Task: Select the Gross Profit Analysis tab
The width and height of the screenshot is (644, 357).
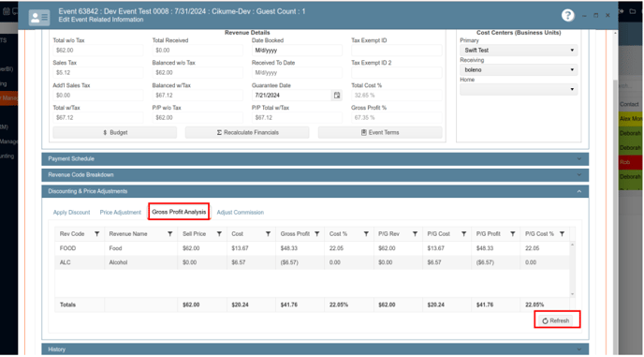Action: pos(179,212)
